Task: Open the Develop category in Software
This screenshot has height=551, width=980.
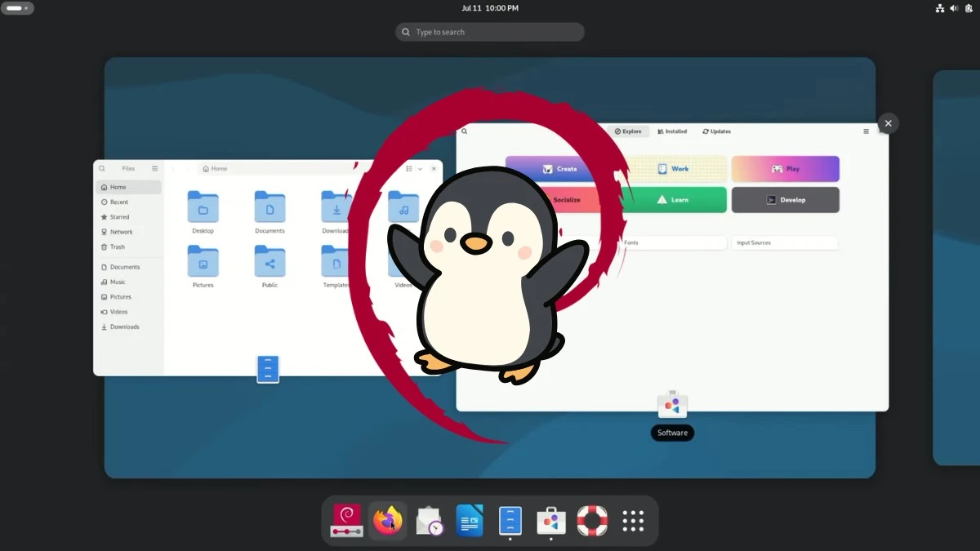Action: [786, 200]
